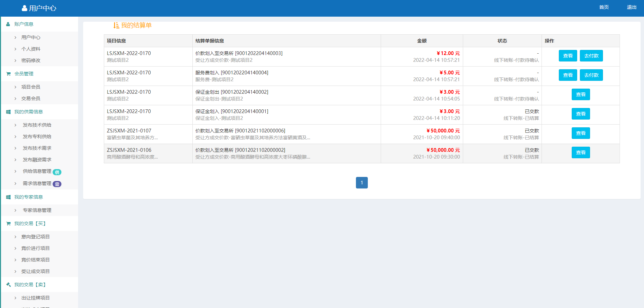The width and height of the screenshot is (644, 308).
Task: Click 退出 to log out
Action: point(631,7)
